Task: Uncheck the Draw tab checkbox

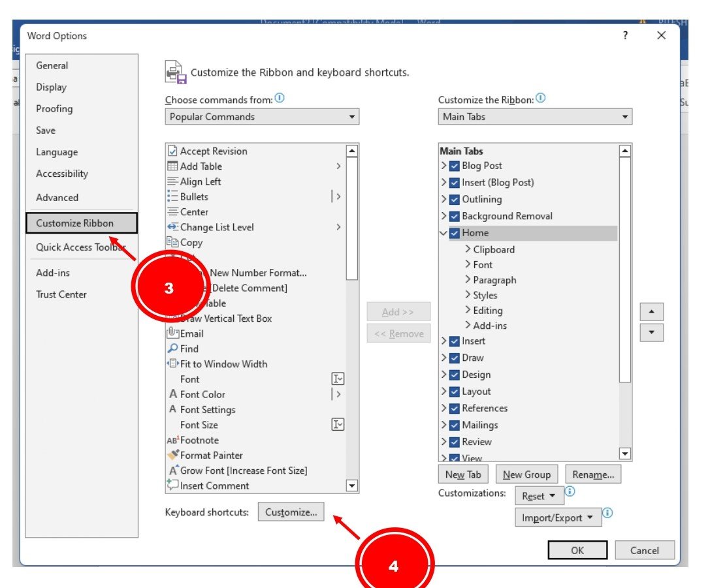Action: 455,358
